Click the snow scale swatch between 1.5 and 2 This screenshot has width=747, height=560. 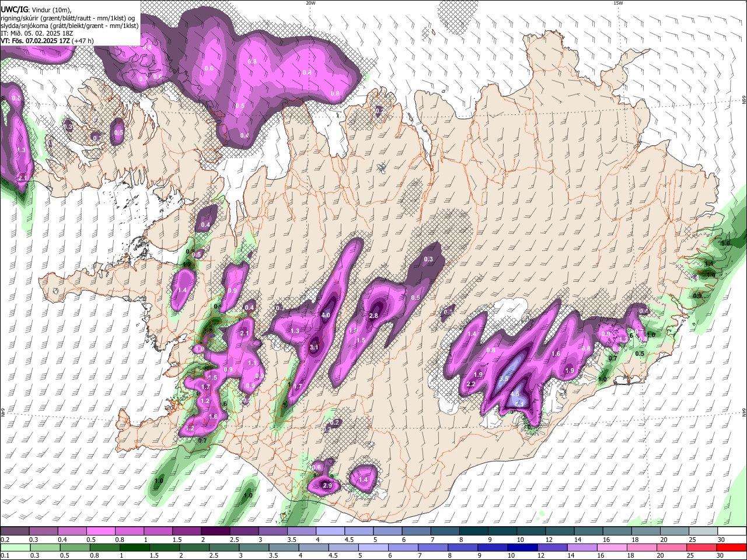coord(187,531)
